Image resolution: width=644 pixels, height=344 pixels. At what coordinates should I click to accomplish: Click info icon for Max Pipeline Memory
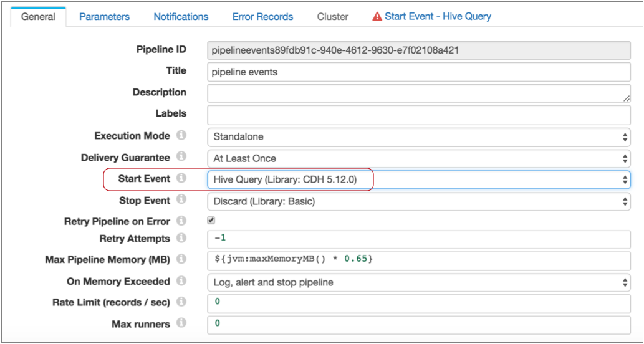click(181, 259)
